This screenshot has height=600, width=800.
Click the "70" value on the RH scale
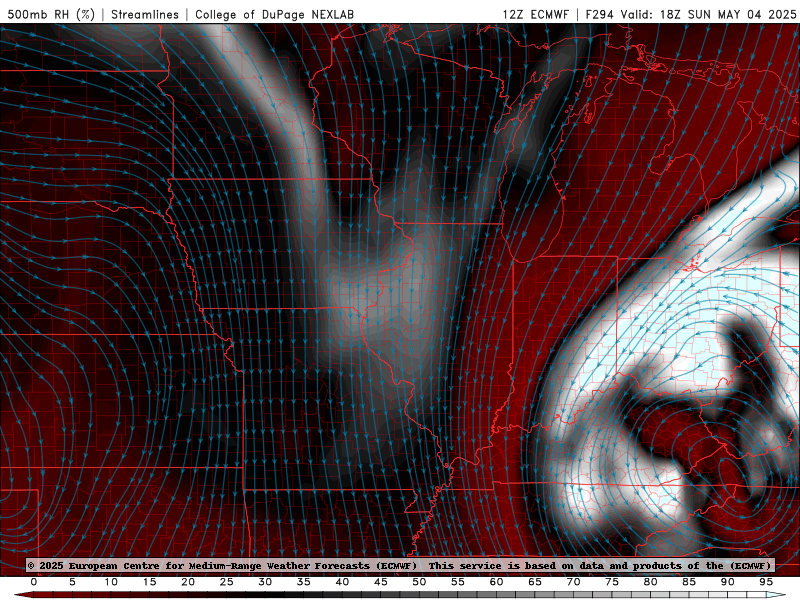click(x=573, y=582)
